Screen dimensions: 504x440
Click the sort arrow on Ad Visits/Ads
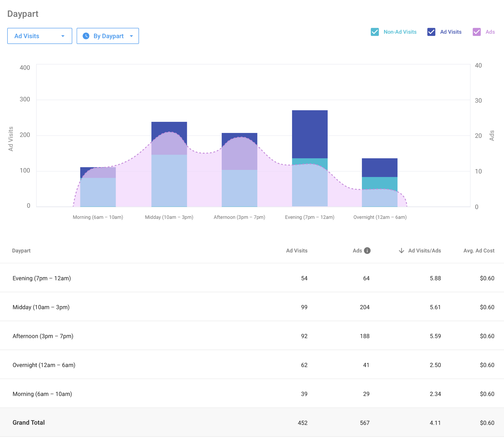tap(401, 251)
